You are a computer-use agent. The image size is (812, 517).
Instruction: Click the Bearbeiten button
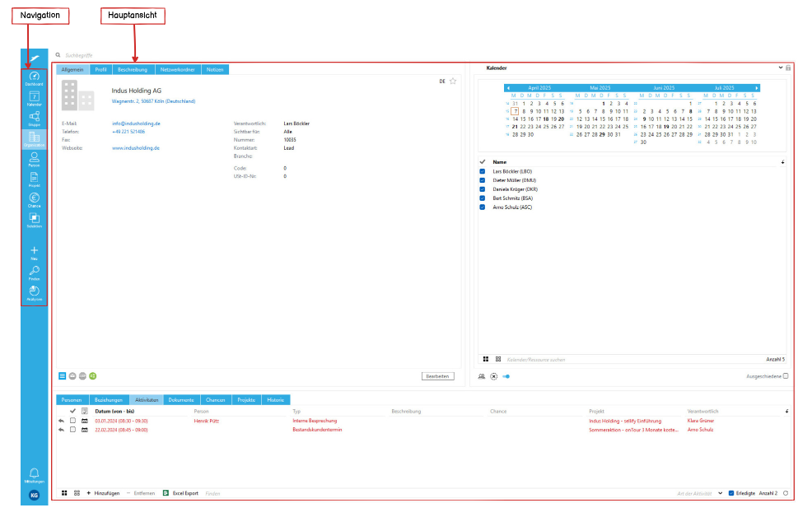point(436,376)
